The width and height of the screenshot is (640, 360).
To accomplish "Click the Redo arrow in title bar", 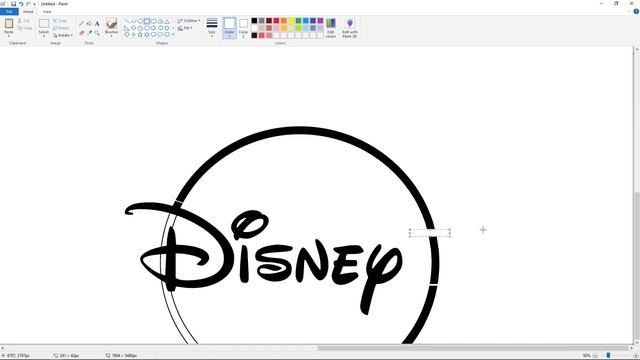I will click(x=28, y=4).
